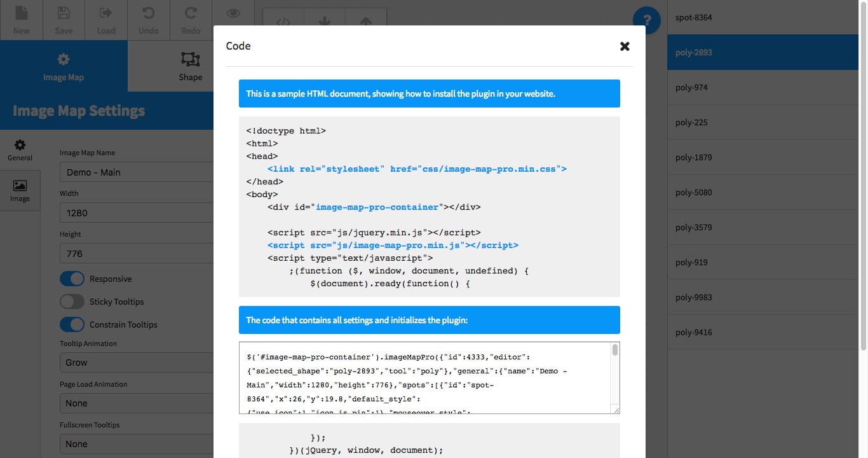Switch to the Image Map tab
This screenshot has width=868, height=458.
[x=64, y=67]
